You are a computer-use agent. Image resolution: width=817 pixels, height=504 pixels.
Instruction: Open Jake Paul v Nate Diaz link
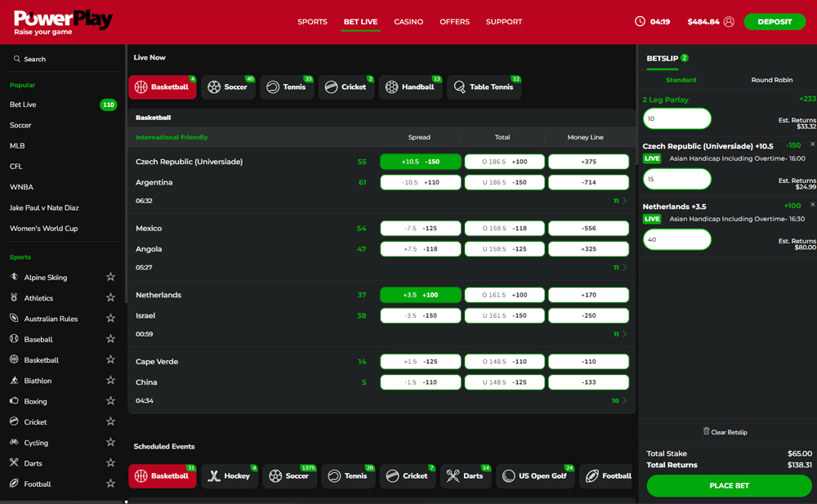pos(44,207)
